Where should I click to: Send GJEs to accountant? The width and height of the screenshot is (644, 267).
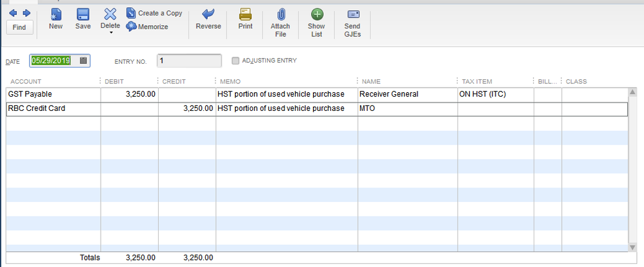click(x=353, y=23)
